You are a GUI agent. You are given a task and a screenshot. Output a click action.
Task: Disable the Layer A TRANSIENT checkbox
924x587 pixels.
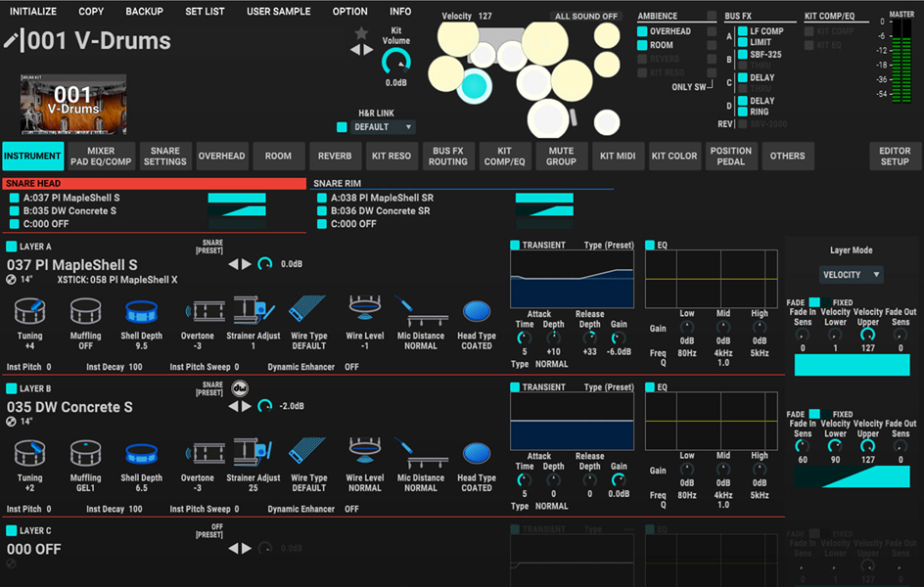click(x=515, y=245)
